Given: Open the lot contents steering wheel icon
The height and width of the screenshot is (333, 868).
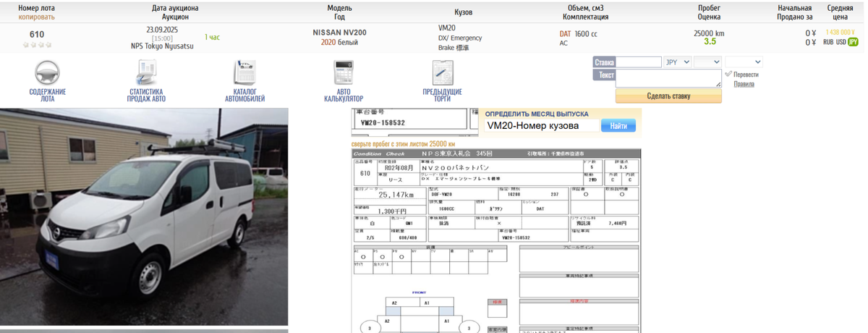Looking at the screenshot, I should 48,73.
